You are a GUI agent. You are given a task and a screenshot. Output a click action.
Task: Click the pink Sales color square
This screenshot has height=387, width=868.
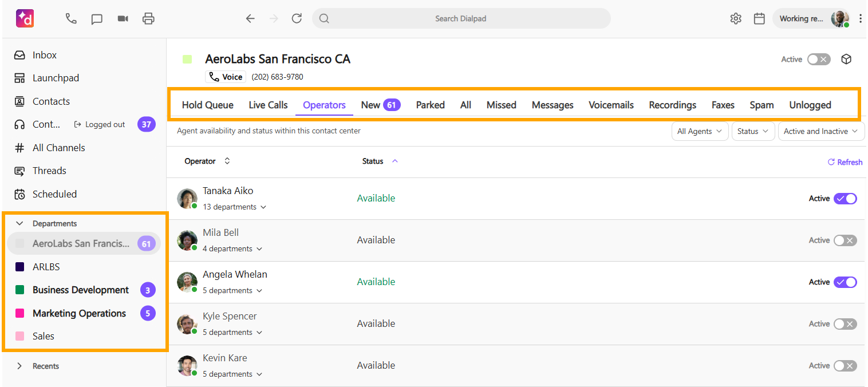[19, 337]
